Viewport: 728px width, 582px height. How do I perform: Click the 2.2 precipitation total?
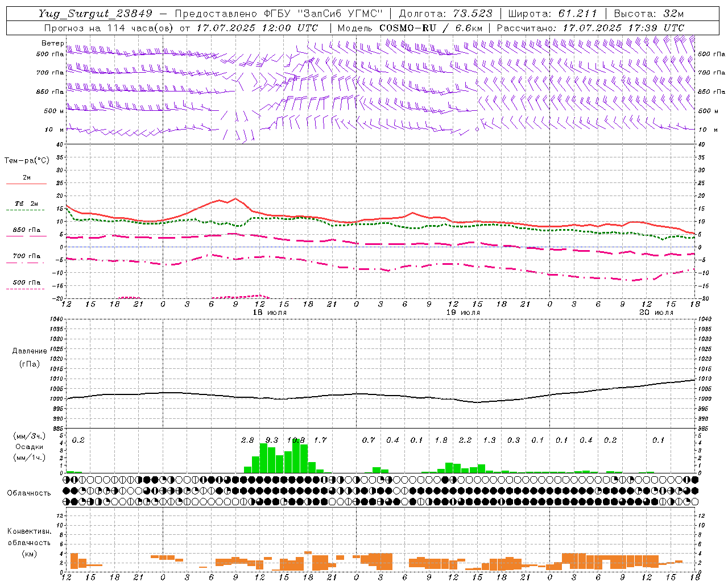(x=465, y=440)
